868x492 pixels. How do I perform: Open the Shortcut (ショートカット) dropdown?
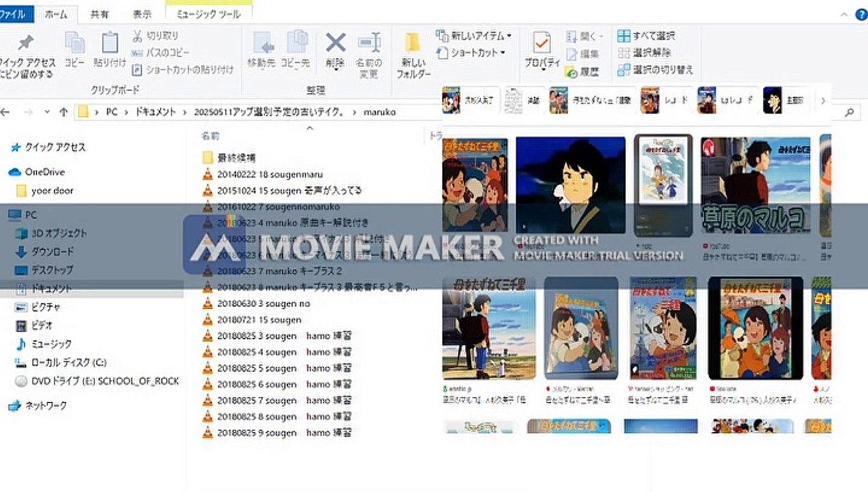[472, 53]
